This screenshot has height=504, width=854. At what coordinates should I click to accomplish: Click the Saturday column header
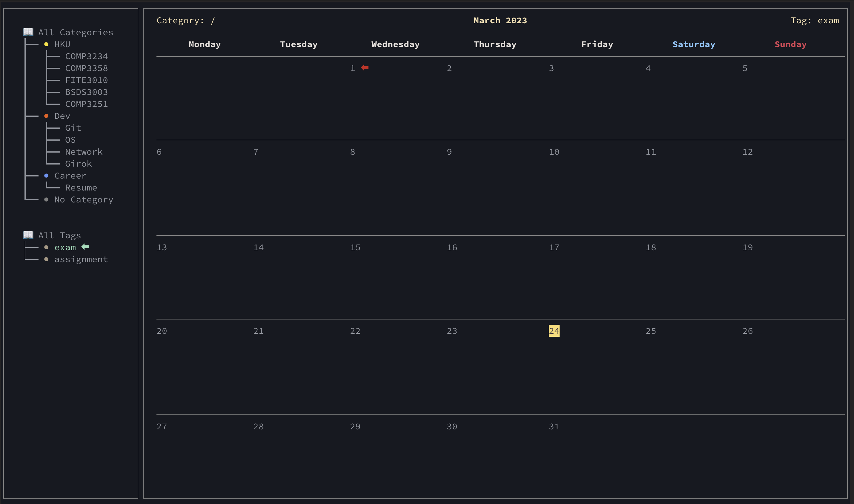pos(694,44)
